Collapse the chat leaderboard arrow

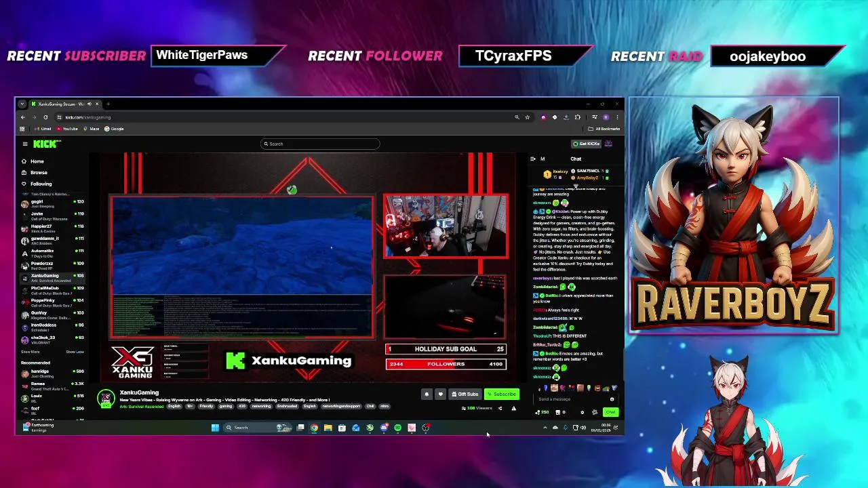click(x=576, y=184)
